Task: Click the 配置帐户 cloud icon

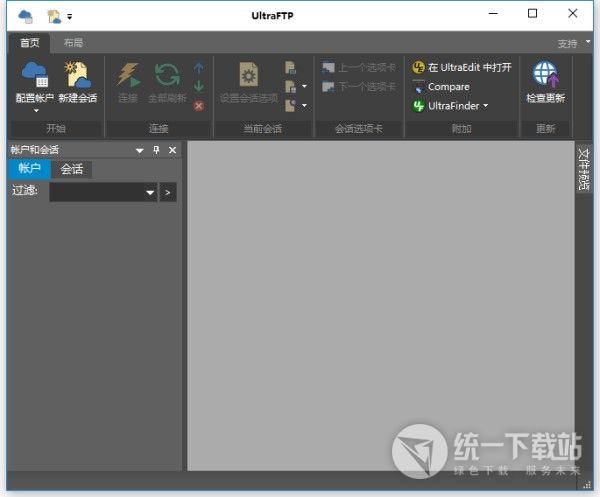Action: (x=34, y=75)
